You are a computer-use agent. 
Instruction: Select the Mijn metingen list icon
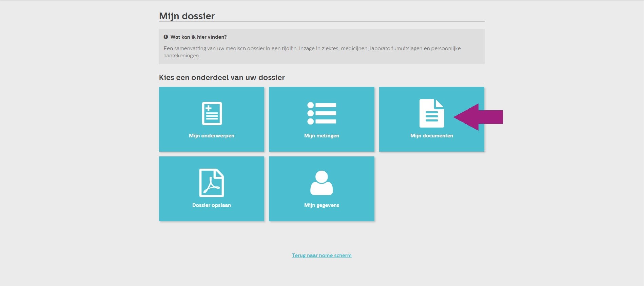(x=321, y=113)
